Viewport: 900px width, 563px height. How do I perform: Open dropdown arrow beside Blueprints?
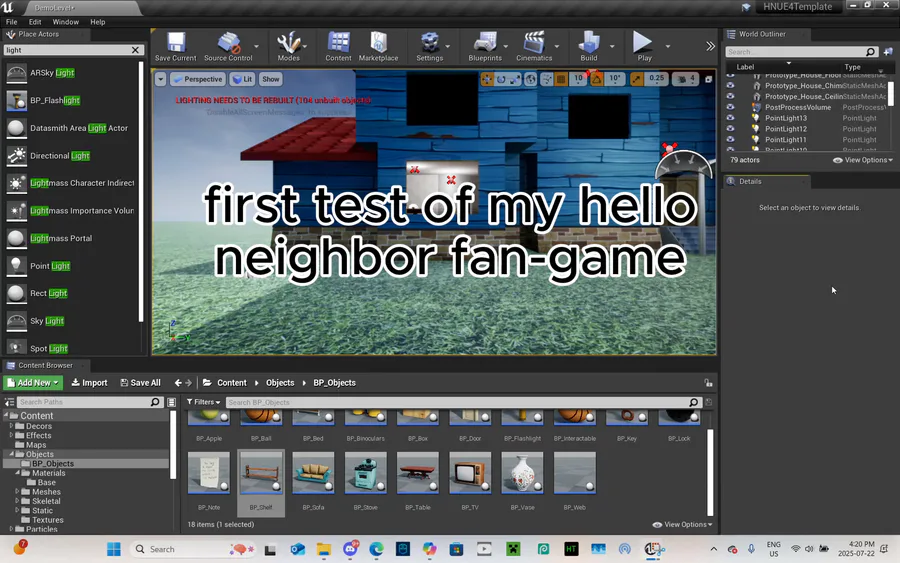[506, 46]
